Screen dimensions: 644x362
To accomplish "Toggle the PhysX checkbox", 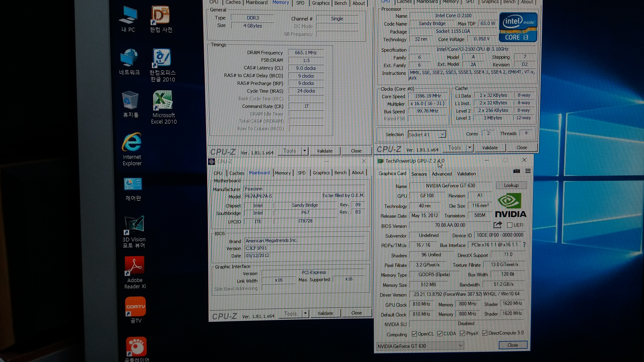I will 463,333.
